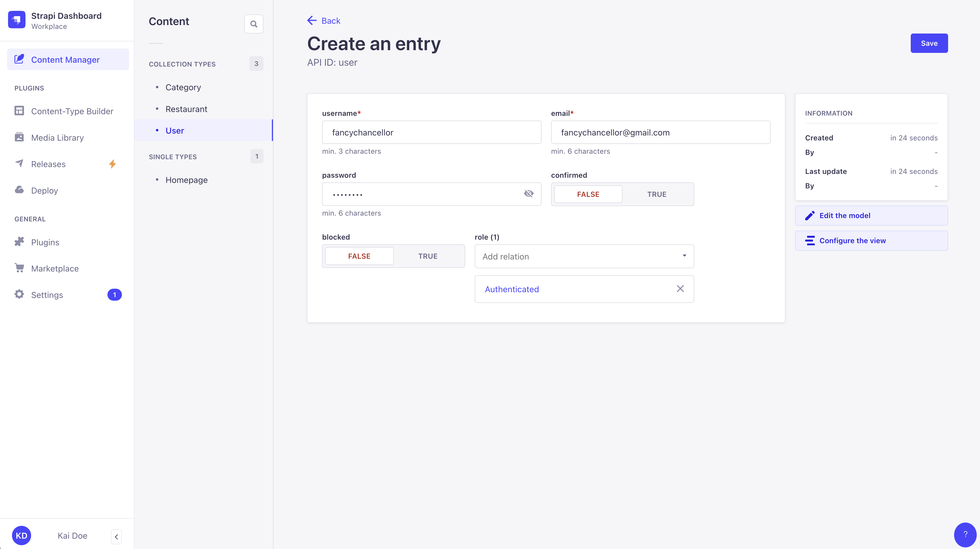This screenshot has height=549, width=980.
Task: Open the Deploy section
Action: 44,190
